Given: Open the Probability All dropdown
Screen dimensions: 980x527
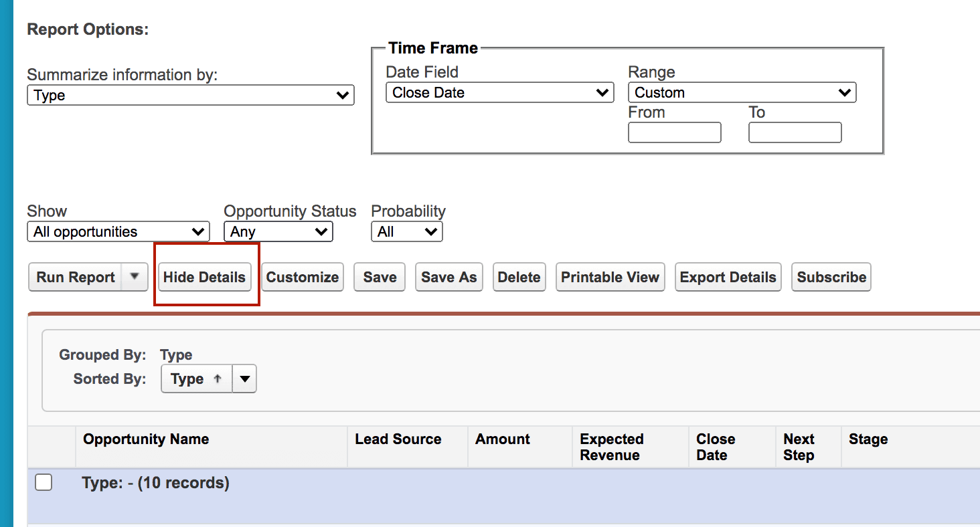Looking at the screenshot, I should click(x=406, y=231).
